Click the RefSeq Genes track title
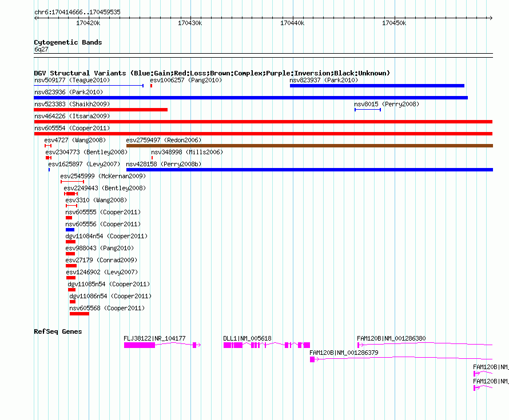This screenshot has height=420, width=509. (x=58, y=331)
